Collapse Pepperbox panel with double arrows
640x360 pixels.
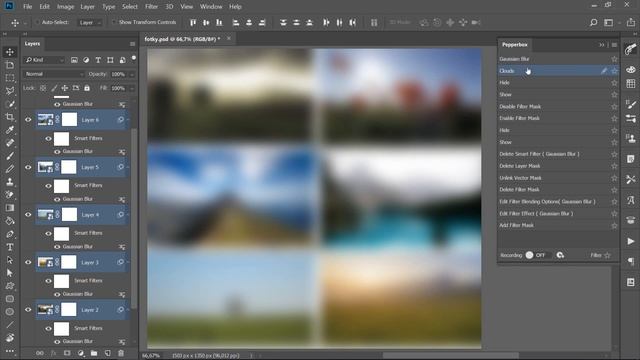602,45
